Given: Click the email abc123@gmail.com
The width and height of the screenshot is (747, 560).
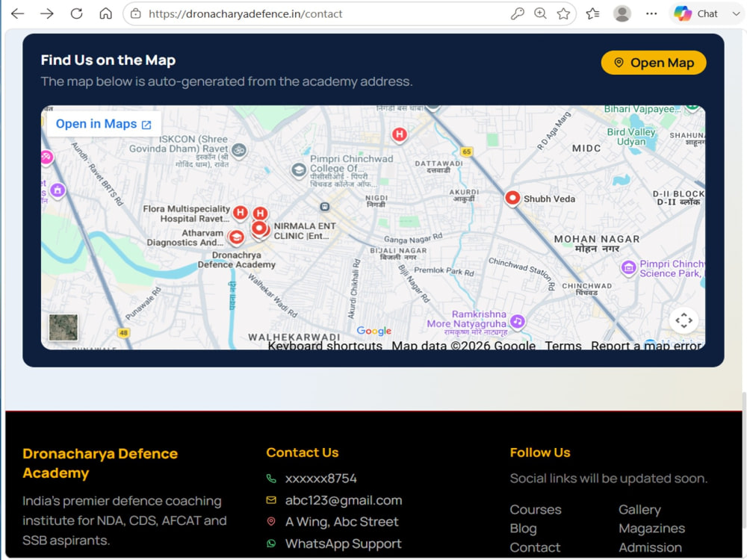Looking at the screenshot, I should [x=344, y=500].
